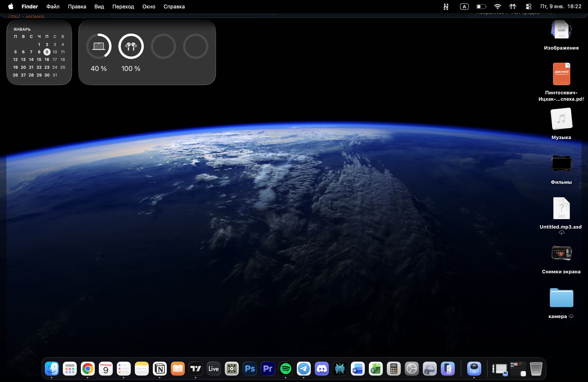Open Adobe Premiere Pro in the Dock

coord(268,369)
